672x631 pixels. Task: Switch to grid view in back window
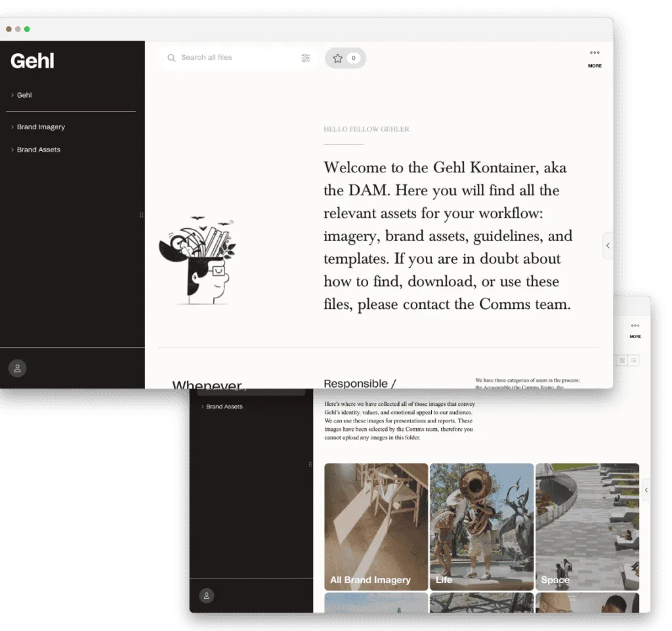622,360
